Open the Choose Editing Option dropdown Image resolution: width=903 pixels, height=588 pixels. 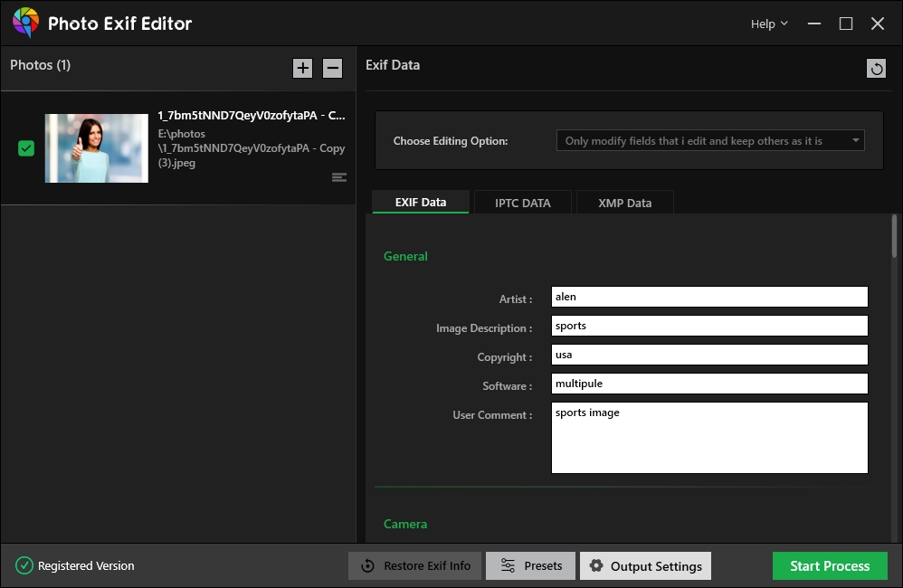710,140
